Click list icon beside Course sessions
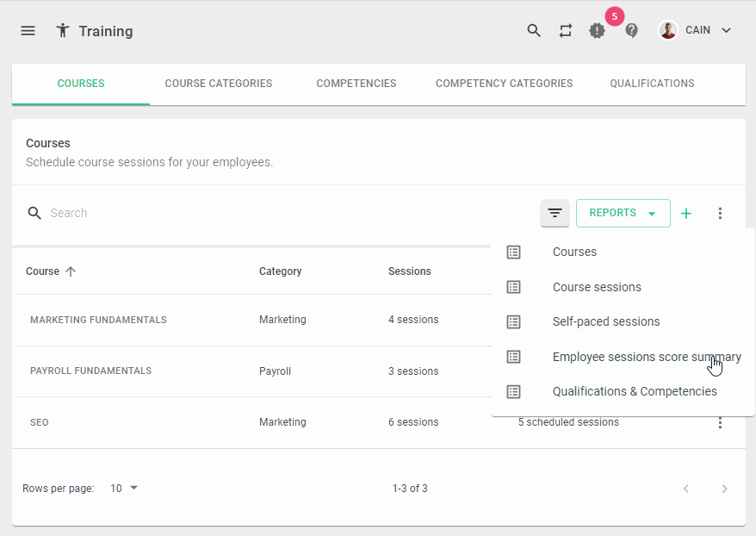The height and width of the screenshot is (536, 756). point(513,287)
